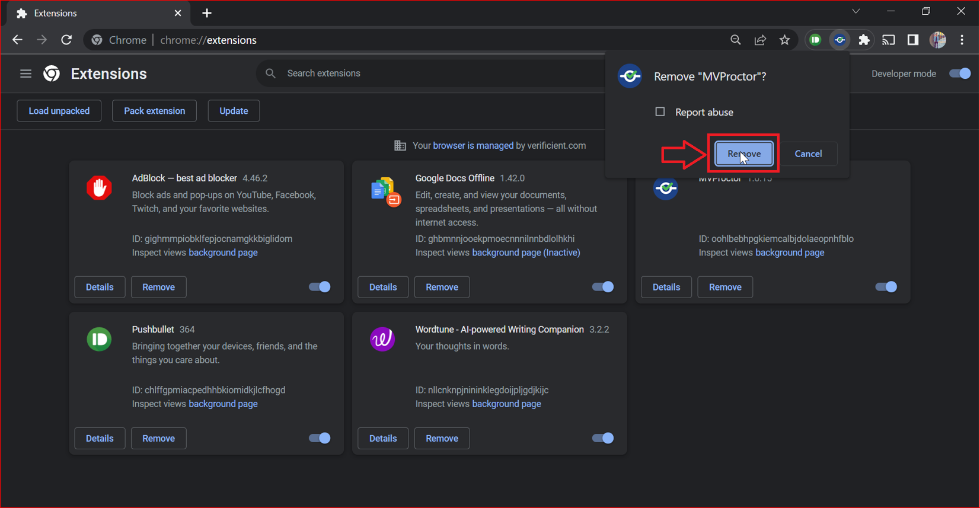Open Details for Google Docs Offline
This screenshot has height=508, width=980.
click(x=383, y=287)
